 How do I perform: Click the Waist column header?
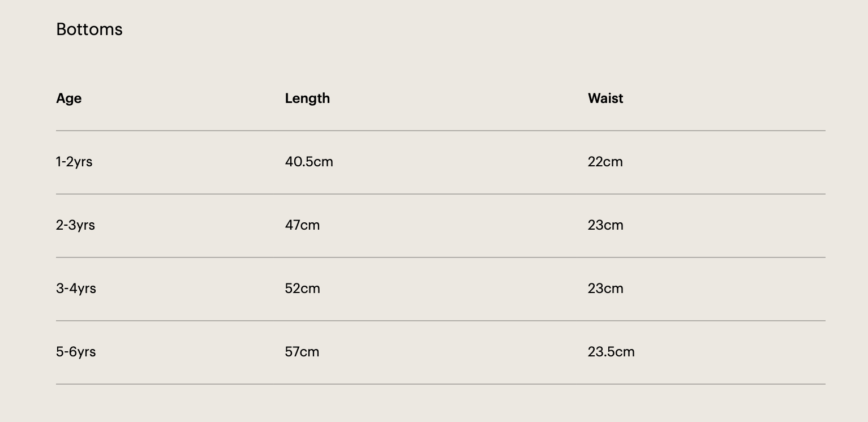pyautogui.click(x=605, y=98)
